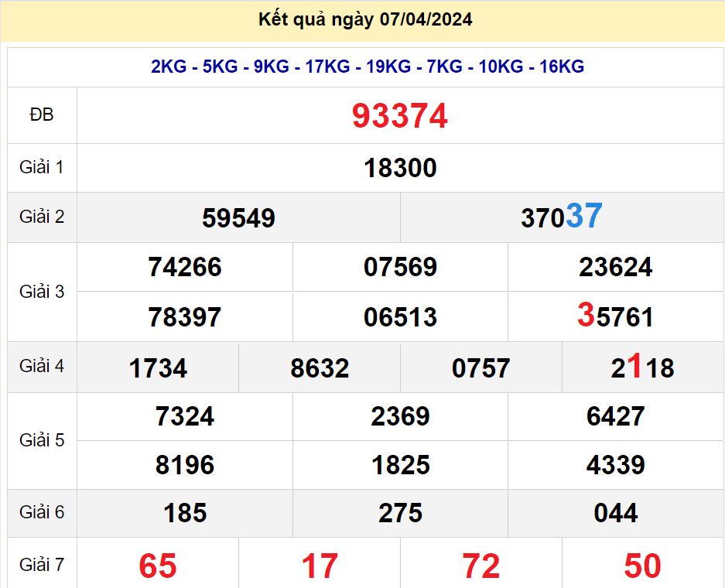Select the number 07569 in Giải 3

[400, 268]
